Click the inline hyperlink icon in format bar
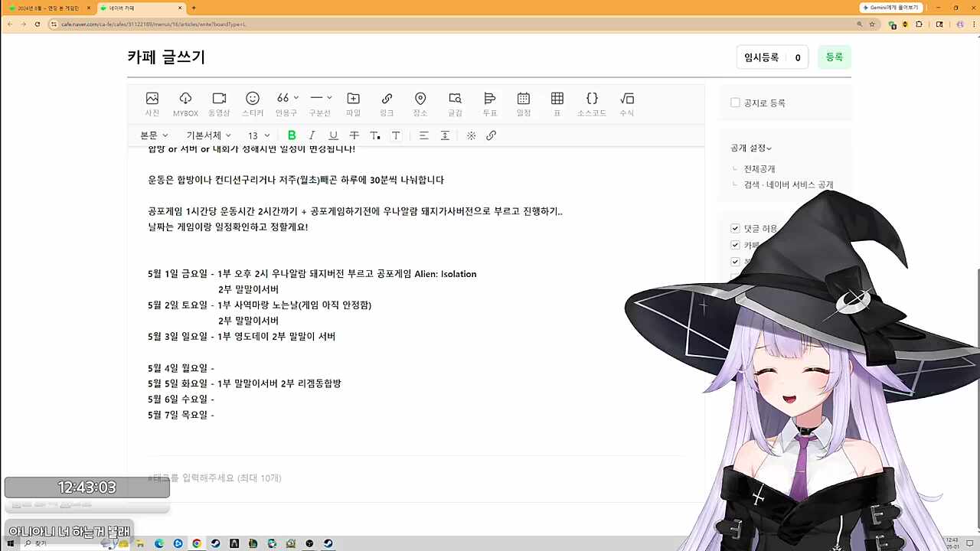 (492, 135)
